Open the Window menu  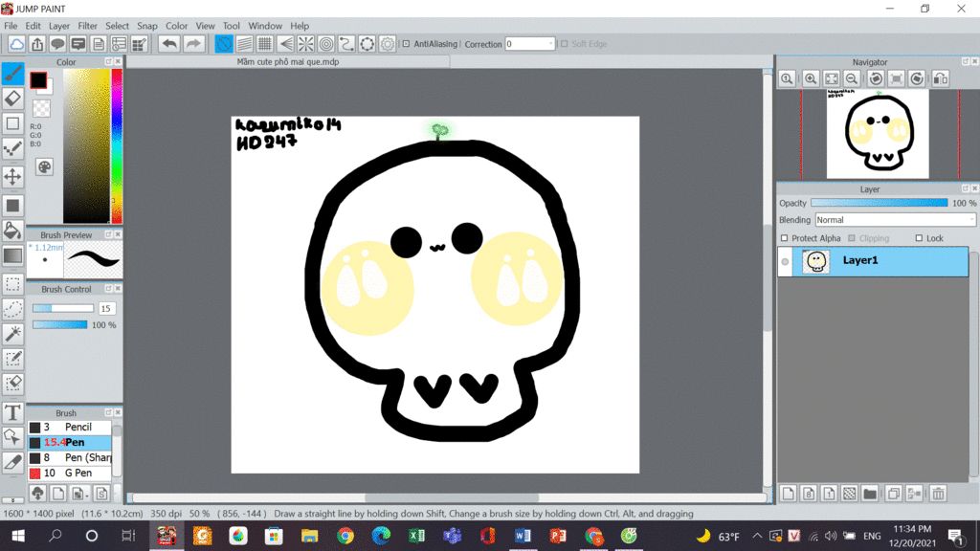[265, 26]
